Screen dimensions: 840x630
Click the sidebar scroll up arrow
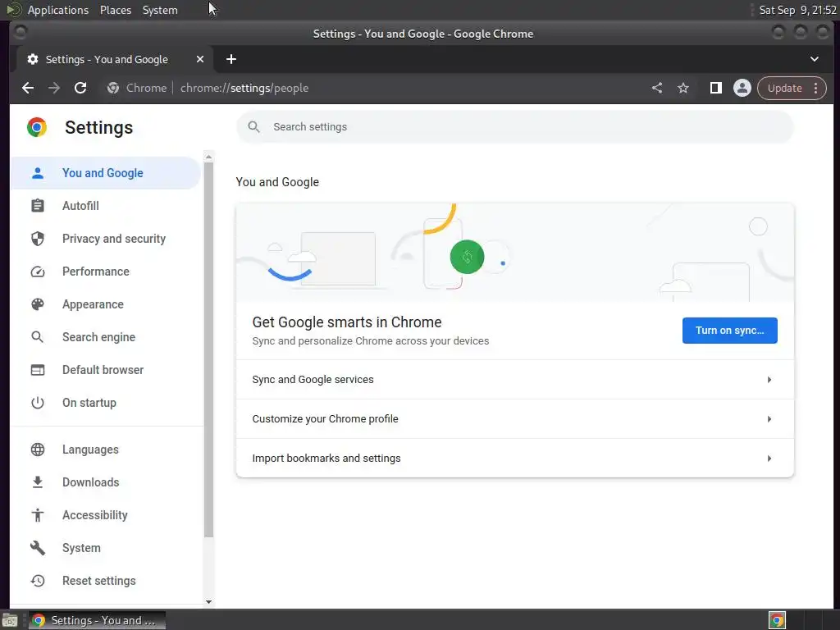pyautogui.click(x=209, y=157)
